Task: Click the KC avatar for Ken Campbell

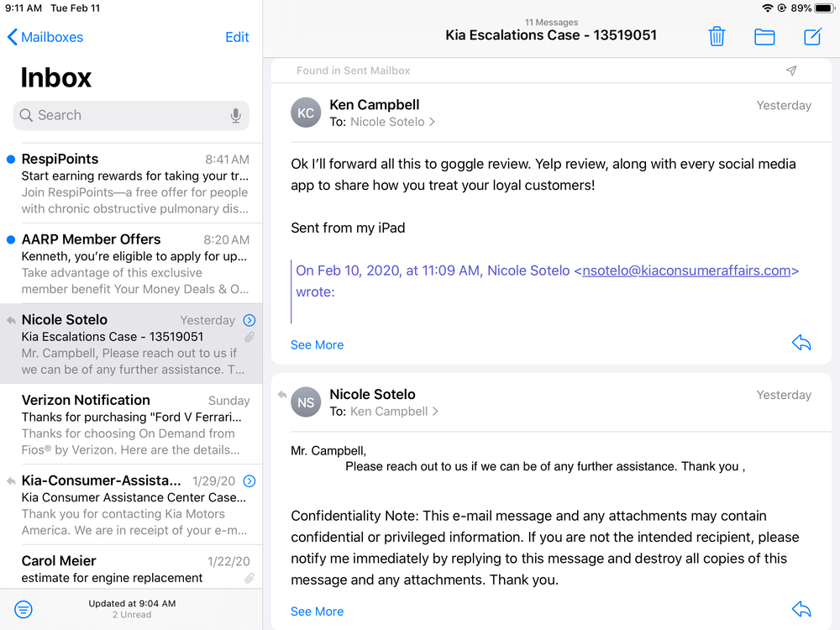Action: (306, 113)
